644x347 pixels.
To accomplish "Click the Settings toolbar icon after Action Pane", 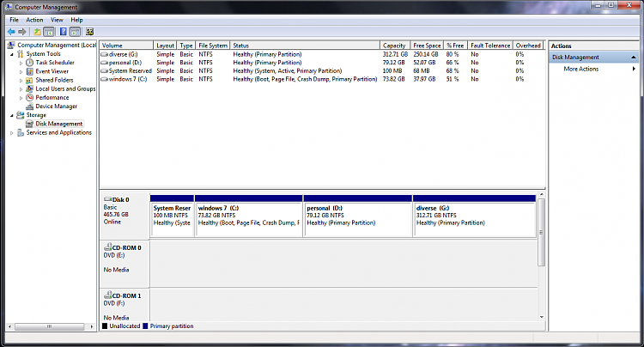I will (x=89, y=32).
